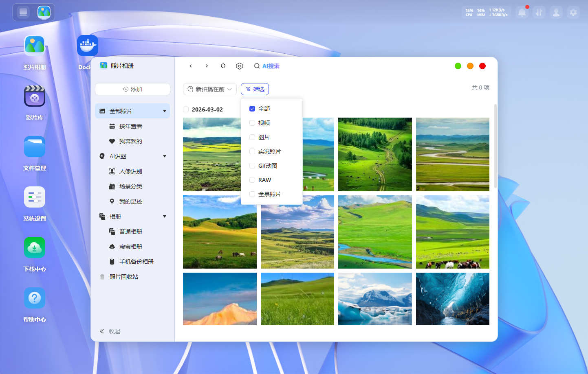The width and height of the screenshot is (588, 374).
Task: Launch 下载中心 desktop icon
Action: point(35,247)
